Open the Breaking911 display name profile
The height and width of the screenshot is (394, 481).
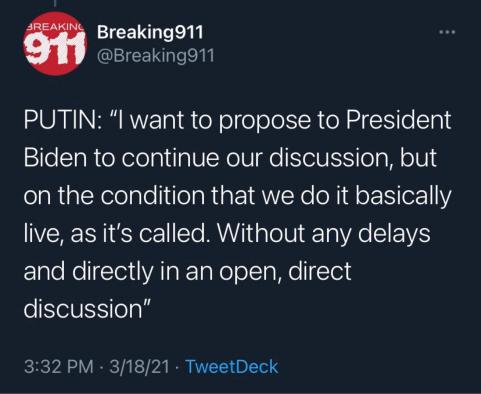click(x=150, y=33)
